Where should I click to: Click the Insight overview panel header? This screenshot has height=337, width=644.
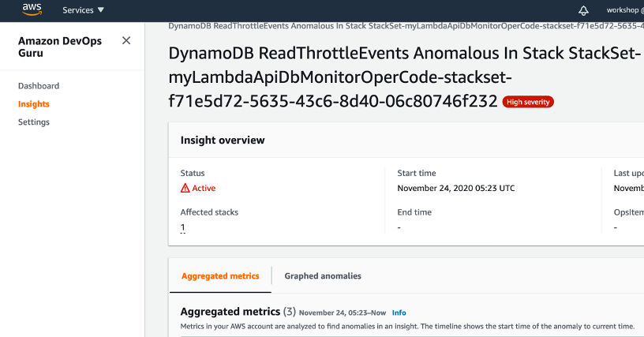(223, 140)
